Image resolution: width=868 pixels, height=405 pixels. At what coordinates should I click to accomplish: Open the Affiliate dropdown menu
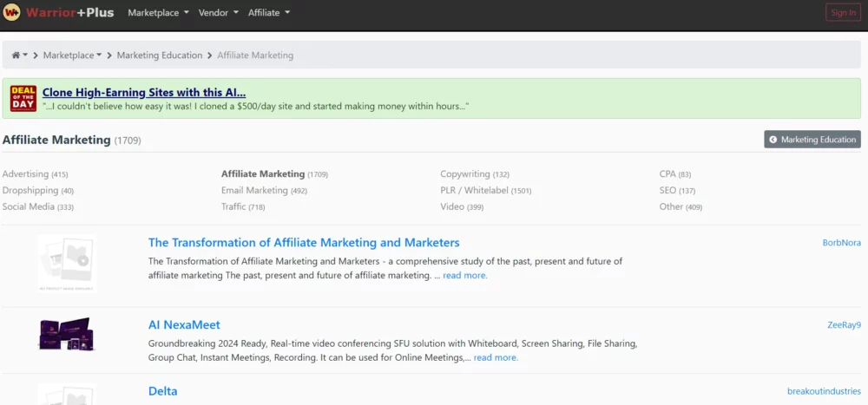click(269, 12)
